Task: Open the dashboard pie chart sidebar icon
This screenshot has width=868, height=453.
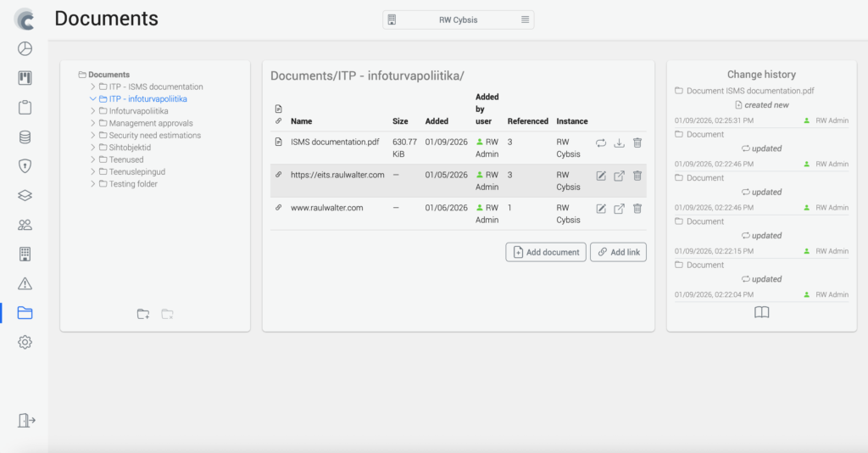Action: point(25,48)
